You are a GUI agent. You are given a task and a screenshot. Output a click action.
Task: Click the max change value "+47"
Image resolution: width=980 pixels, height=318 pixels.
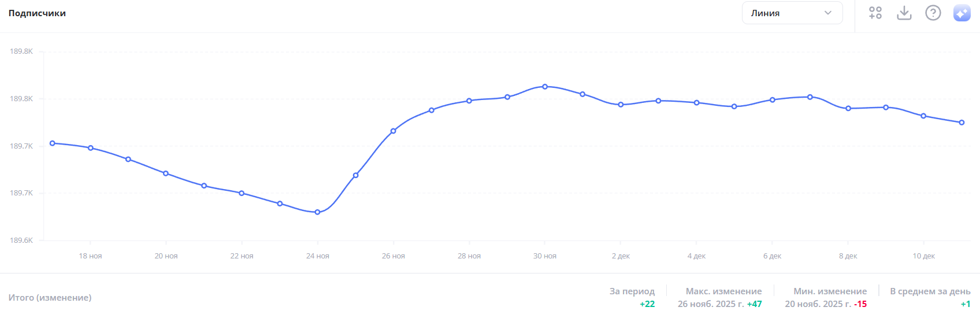(x=755, y=304)
